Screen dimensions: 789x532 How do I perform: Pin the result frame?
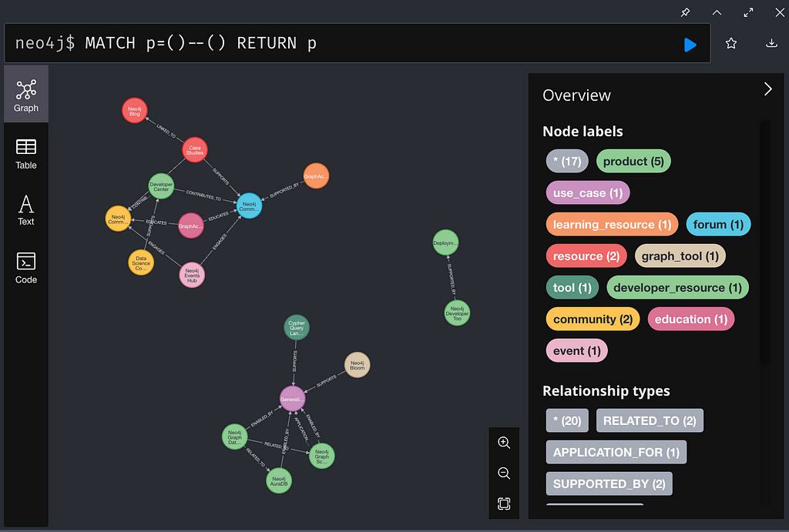pyautogui.click(x=685, y=12)
